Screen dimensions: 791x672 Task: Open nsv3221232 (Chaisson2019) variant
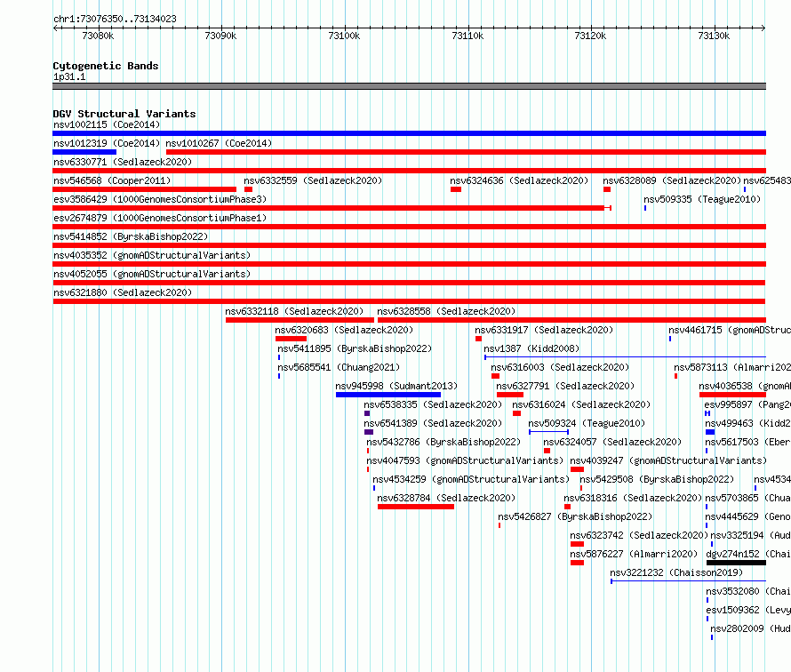click(x=676, y=572)
